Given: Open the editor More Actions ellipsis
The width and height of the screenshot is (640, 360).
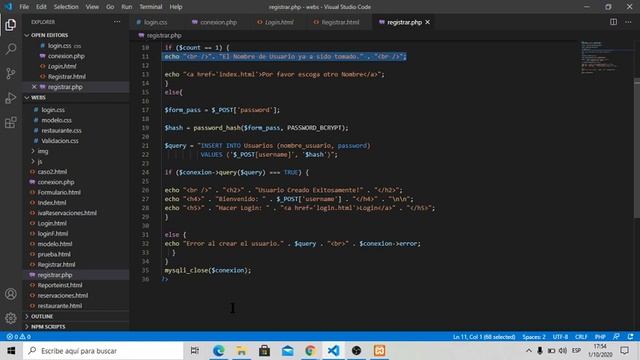Looking at the screenshot, I should pos(628,22).
